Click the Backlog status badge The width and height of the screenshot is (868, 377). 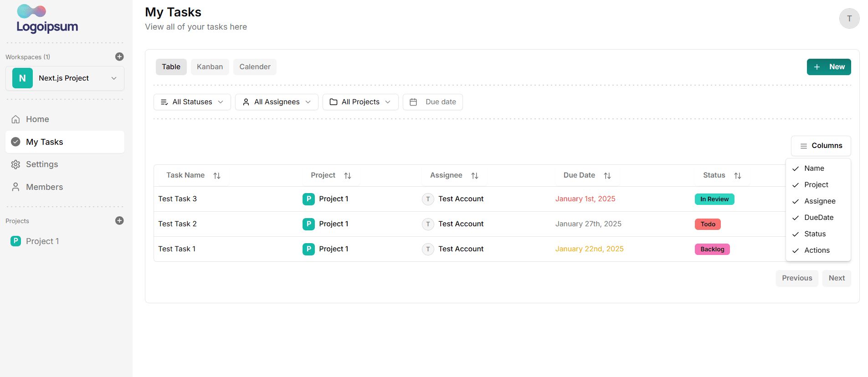tap(712, 249)
